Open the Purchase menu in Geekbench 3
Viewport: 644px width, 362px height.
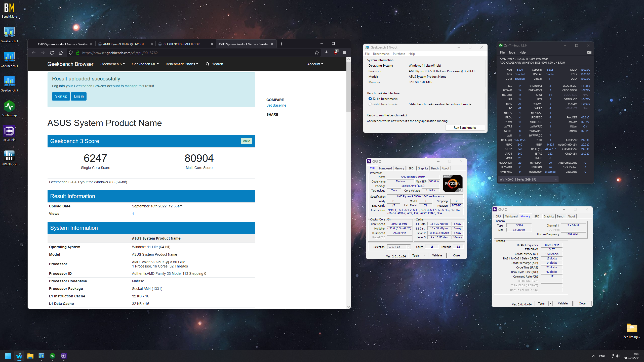[x=399, y=54]
